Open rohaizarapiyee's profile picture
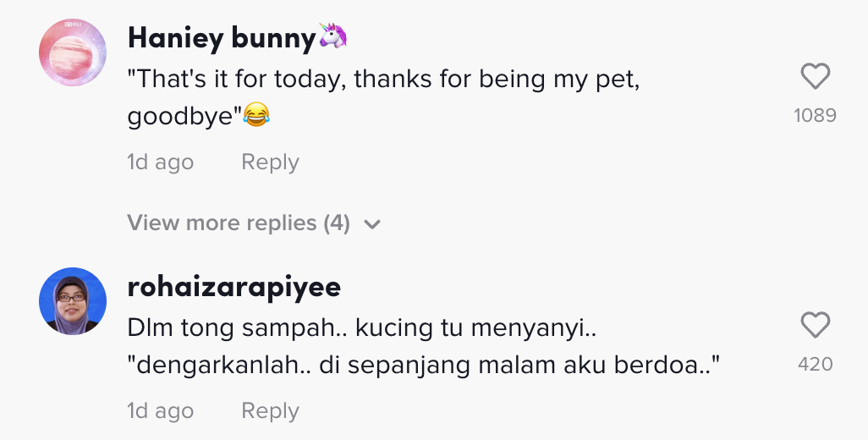 [x=73, y=300]
